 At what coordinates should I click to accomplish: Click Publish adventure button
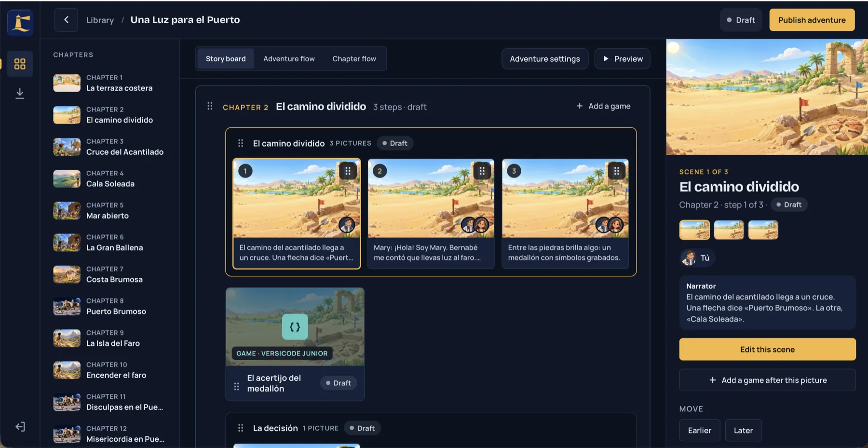coord(812,20)
